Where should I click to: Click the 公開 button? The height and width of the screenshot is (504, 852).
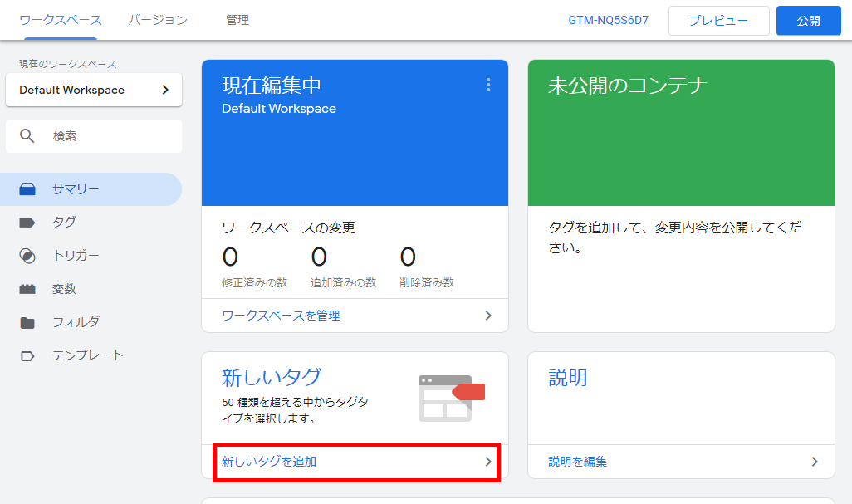point(808,21)
